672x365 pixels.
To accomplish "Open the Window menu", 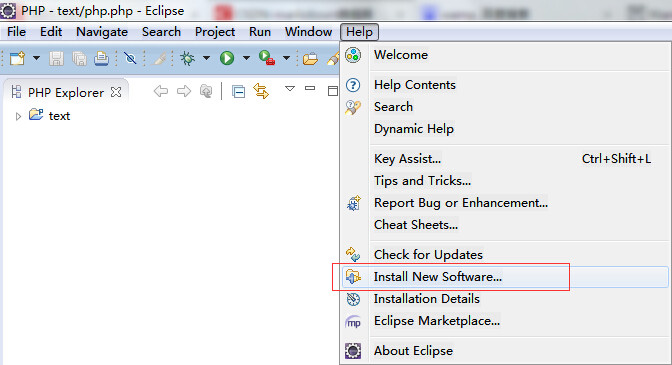I will (x=308, y=32).
